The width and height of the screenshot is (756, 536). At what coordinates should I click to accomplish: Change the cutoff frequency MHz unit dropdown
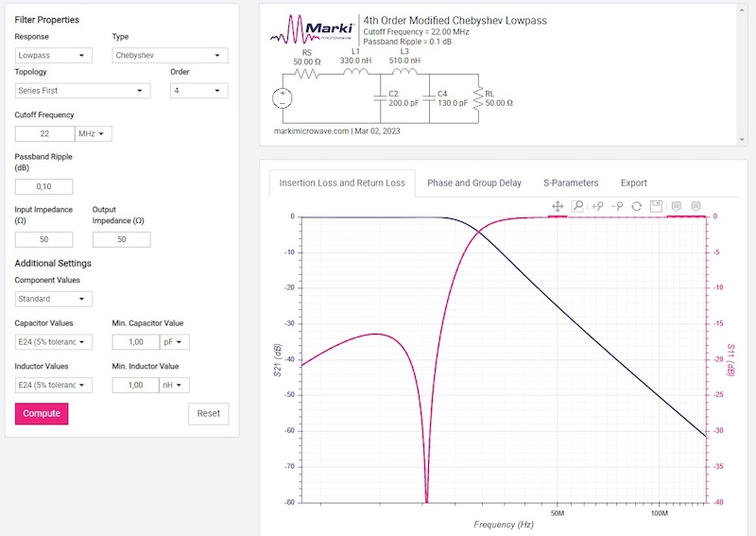click(93, 134)
